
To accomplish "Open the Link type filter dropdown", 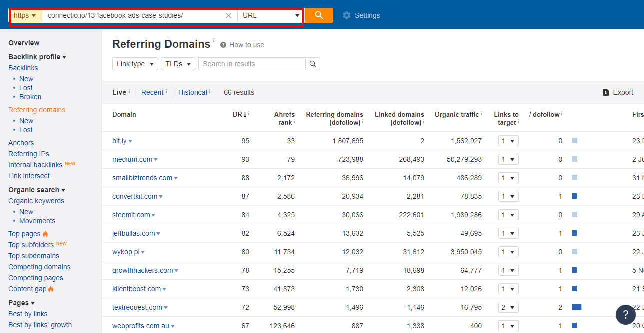I will [135, 64].
